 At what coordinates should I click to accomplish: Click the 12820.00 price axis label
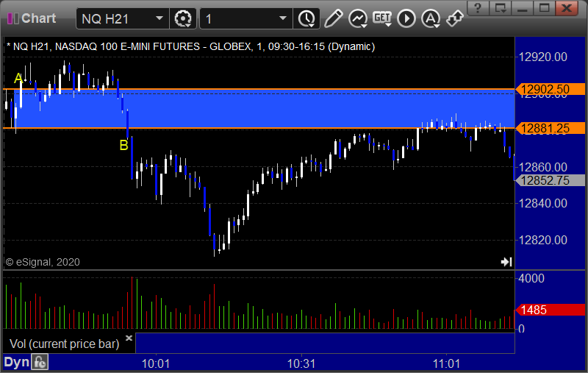[x=542, y=240]
